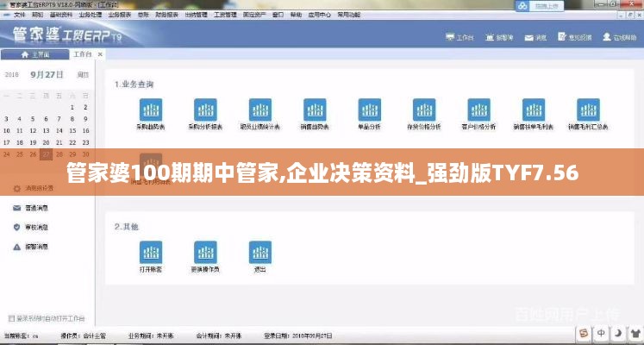
Task: Pick date 23 in the calendar
Action: (x=85, y=142)
